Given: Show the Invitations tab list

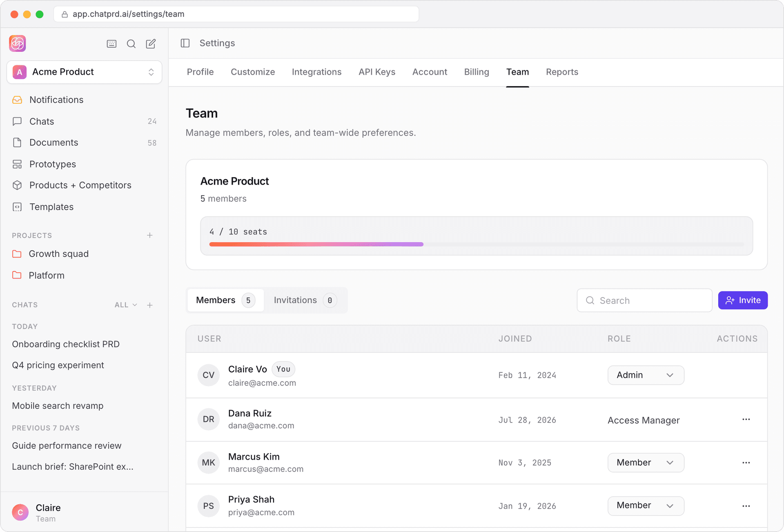Looking at the screenshot, I should pos(305,301).
